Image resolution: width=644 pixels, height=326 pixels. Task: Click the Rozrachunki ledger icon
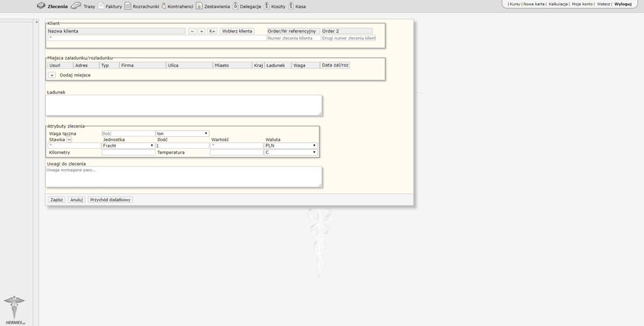(x=128, y=6)
